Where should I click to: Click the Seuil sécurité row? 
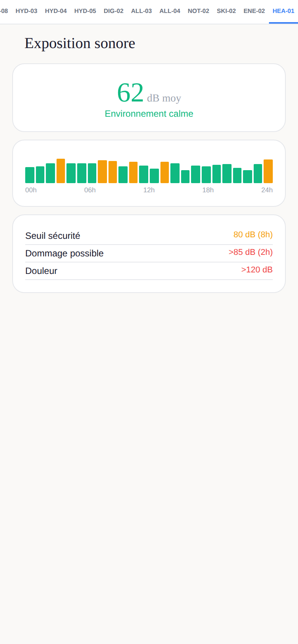coord(149,236)
